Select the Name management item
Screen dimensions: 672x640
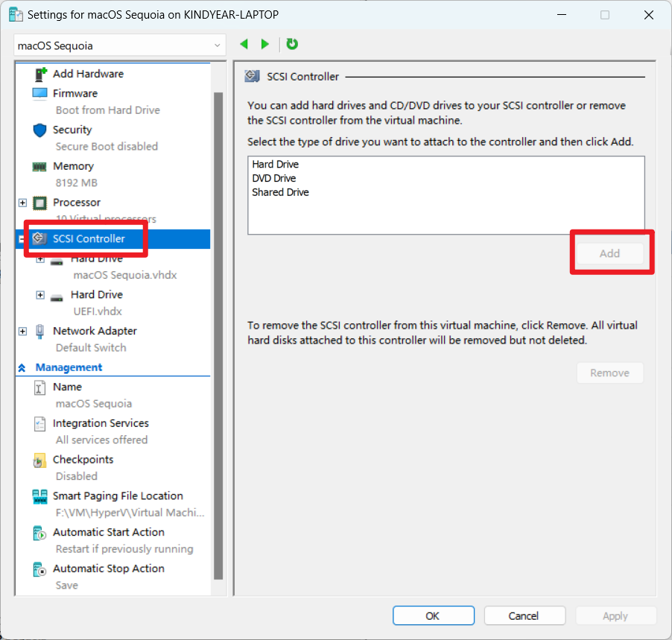point(67,387)
